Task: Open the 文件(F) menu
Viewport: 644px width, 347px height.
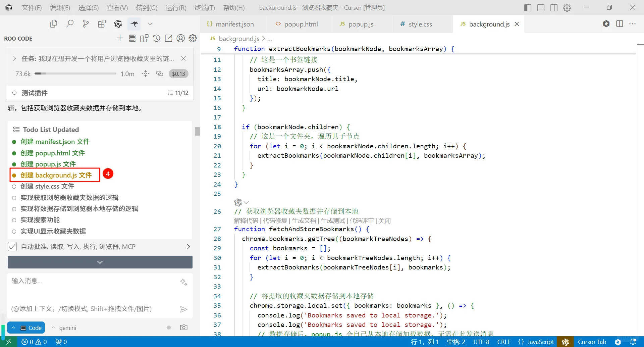Action: (x=32, y=7)
